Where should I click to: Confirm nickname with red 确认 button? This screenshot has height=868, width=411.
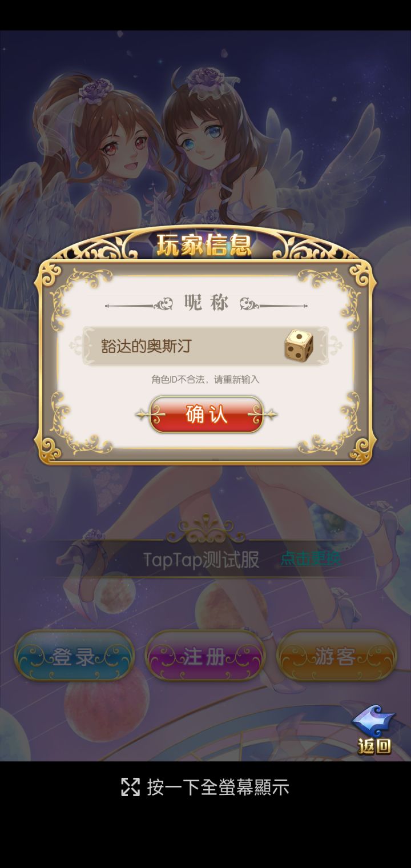click(x=206, y=415)
